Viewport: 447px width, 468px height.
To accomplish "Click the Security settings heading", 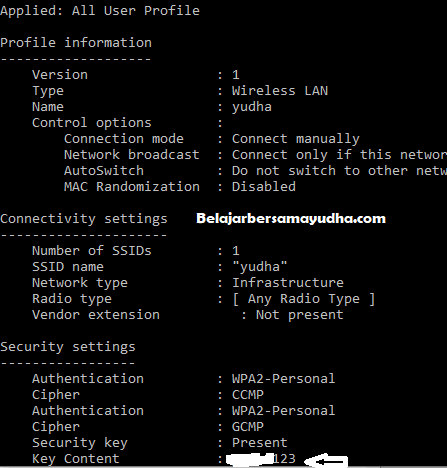I will click(x=68, y=347).
